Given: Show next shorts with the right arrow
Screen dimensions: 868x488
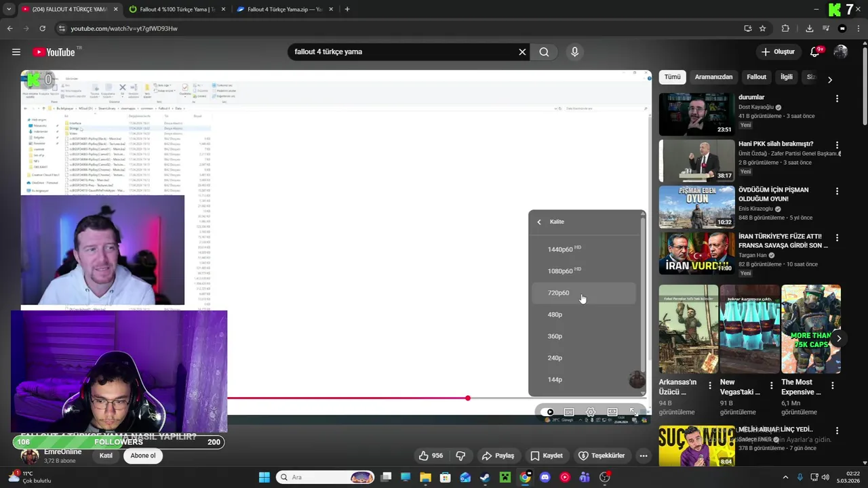Looking at the screenshot, I should 839,338.
